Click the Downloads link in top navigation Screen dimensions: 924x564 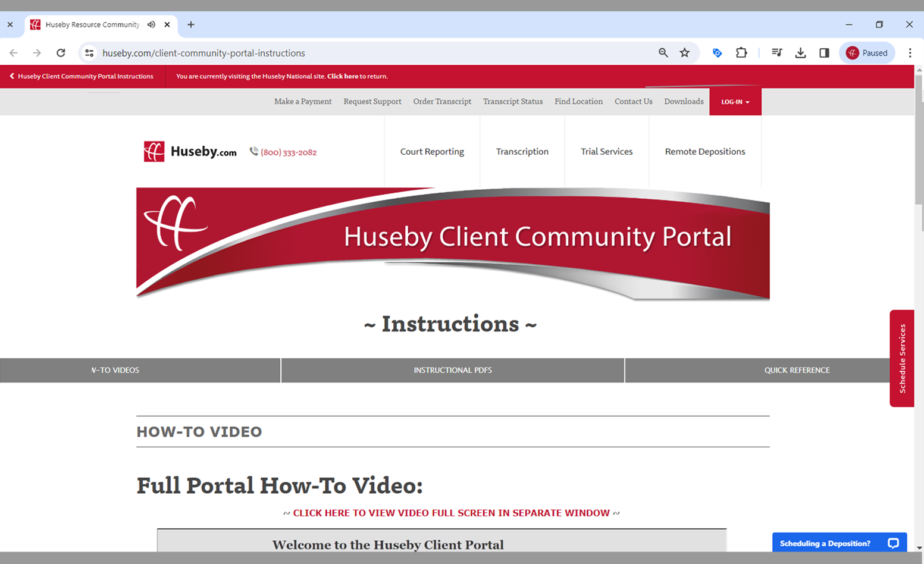click(x=684, y=102)
